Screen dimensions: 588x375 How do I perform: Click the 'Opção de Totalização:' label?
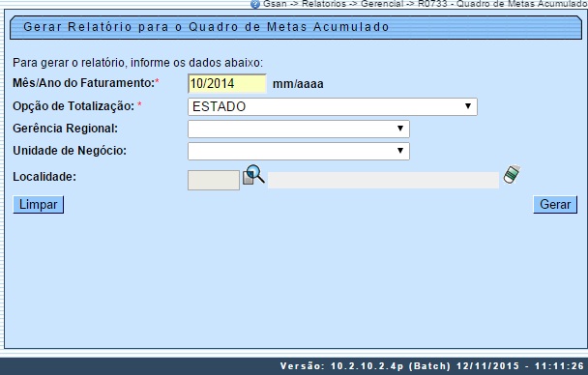click(x=73, y=106)
